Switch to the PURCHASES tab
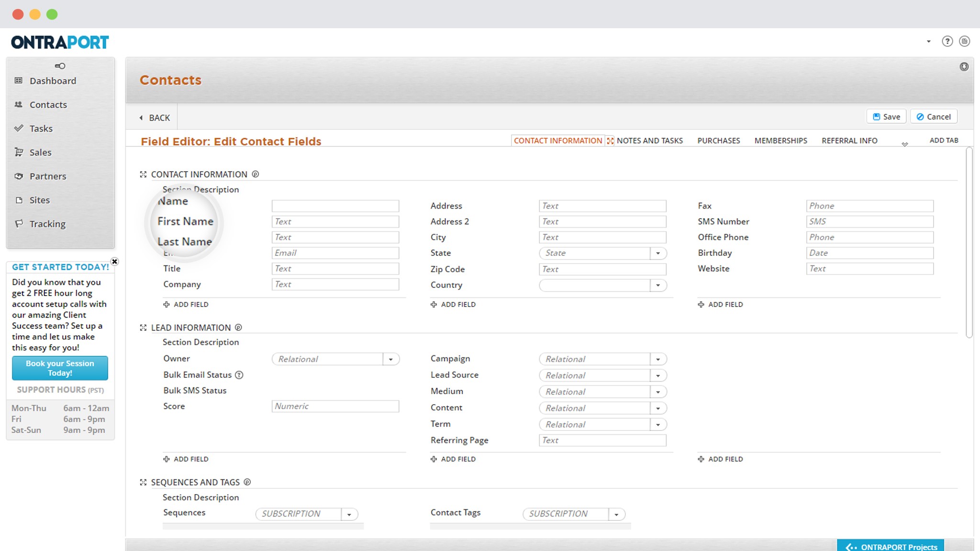This screenshot has height=551, width=980. [718, 141]
